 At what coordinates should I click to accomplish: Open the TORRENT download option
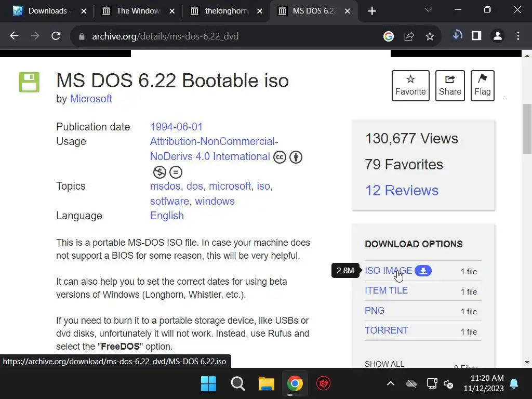pyautogui.click(x=387, y=330)
